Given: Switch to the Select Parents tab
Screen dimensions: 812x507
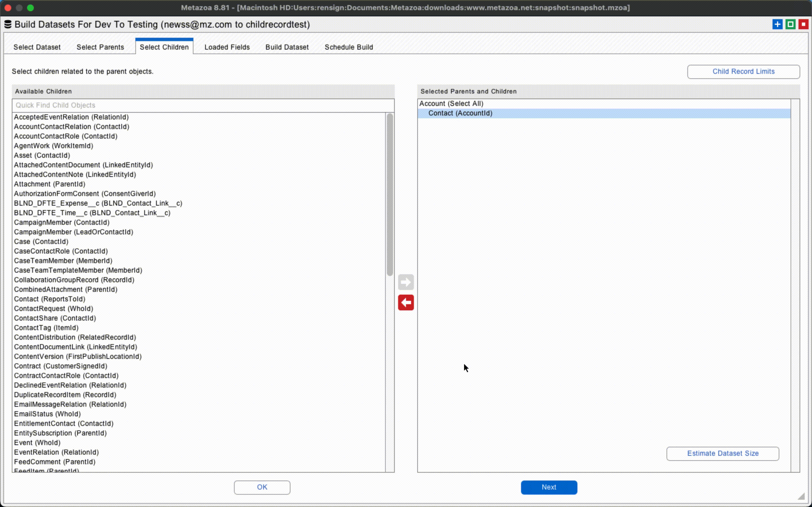Looking at the screenshot, I should pyautogui.click(x=100, y=47).
